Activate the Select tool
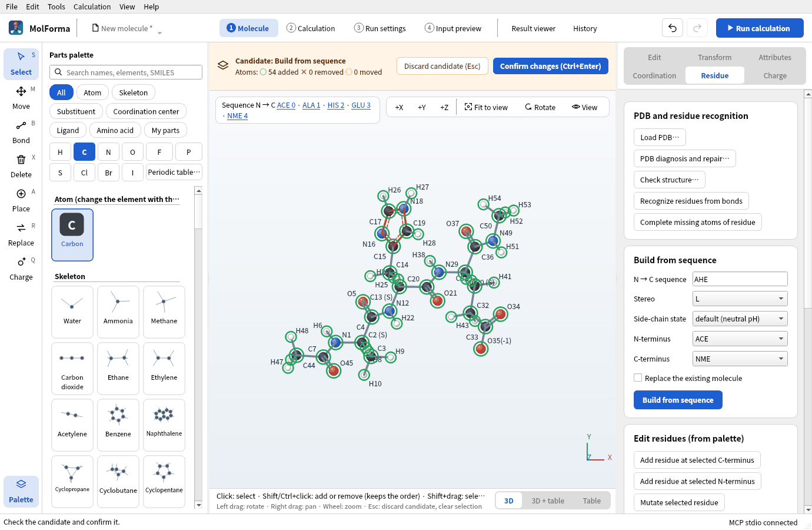 click(x=21, y=64)
